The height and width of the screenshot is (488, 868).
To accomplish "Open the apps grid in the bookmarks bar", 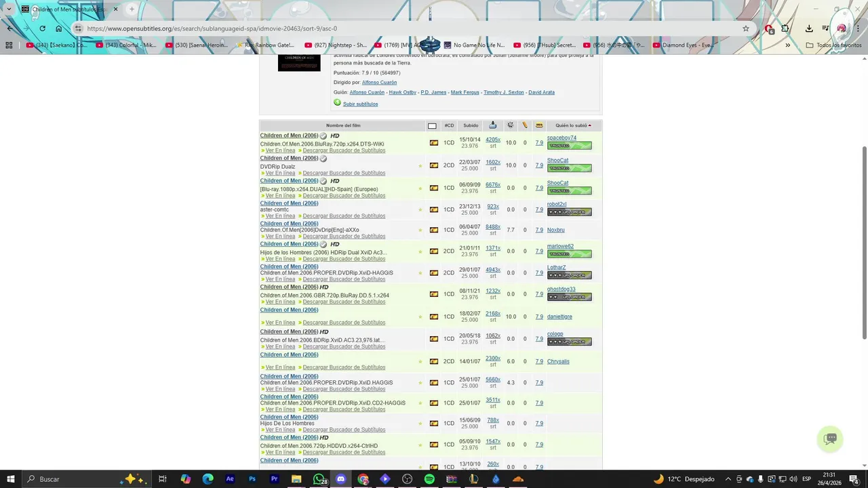I will [x=9, y=45].
